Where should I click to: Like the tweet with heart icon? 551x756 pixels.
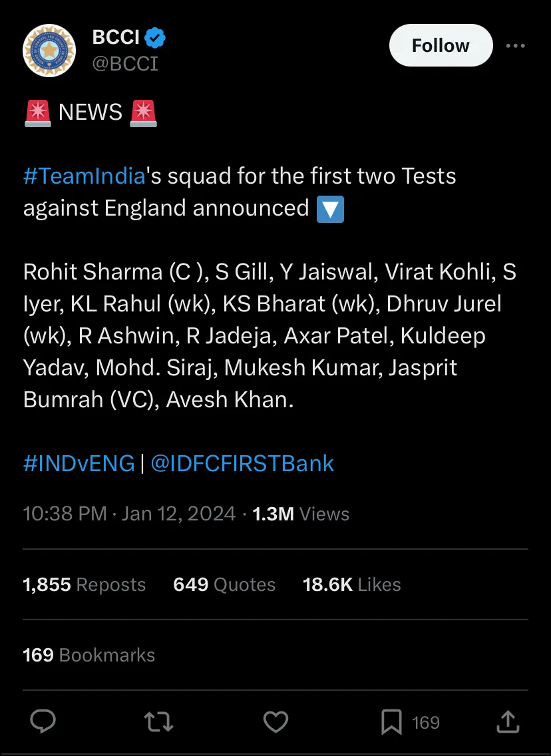275,722
